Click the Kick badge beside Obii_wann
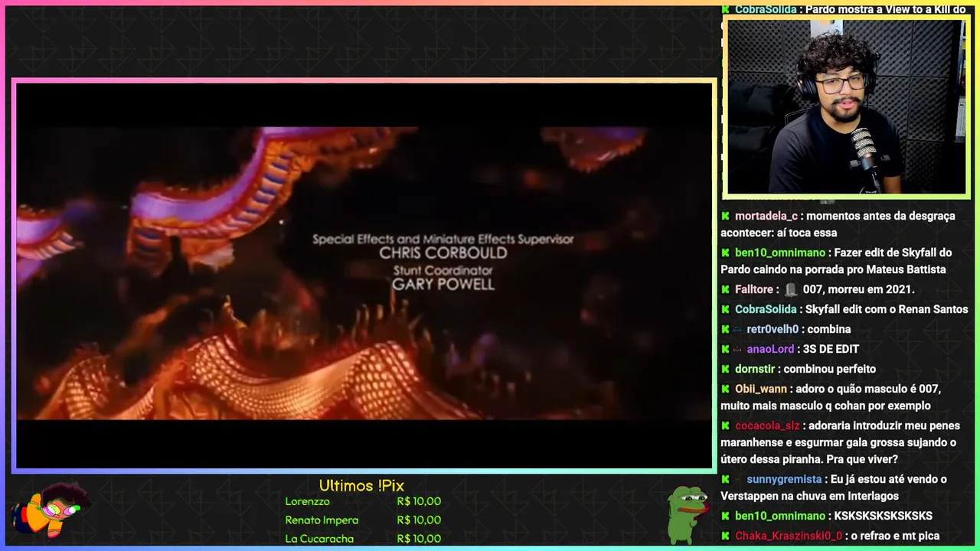The height and width of the screenshot is (551, 980). click(725, 389)
